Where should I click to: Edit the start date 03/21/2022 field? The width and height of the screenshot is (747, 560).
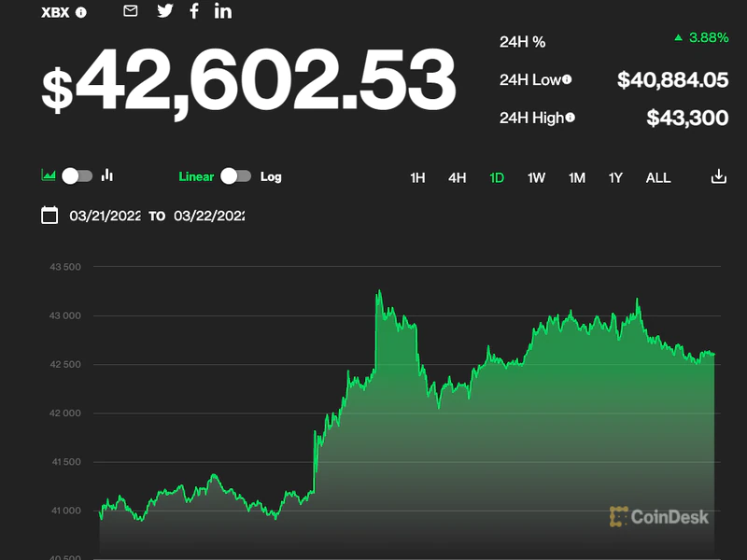[x=105, y=216]
